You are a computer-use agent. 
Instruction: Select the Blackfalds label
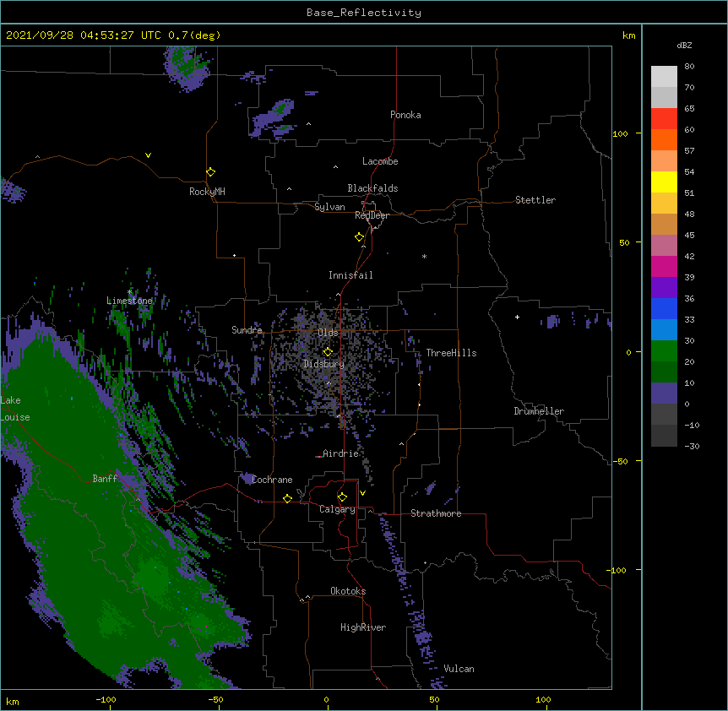[x=372, y=188]
